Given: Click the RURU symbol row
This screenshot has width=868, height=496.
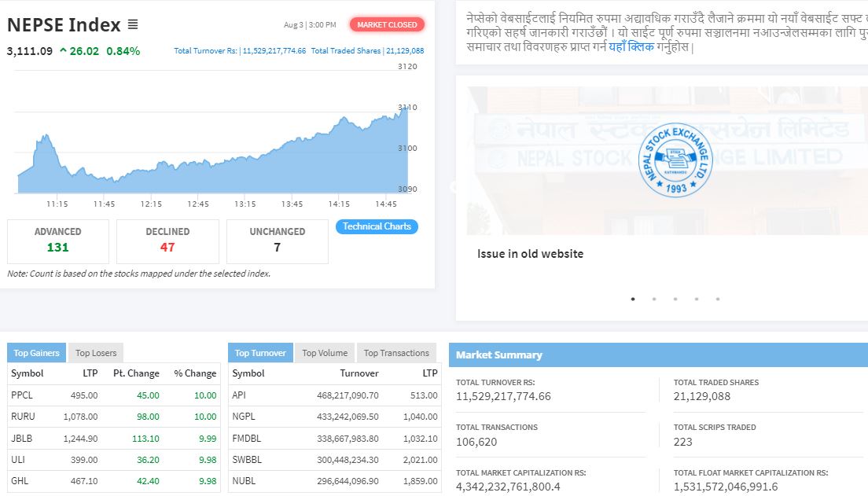Looking at the screenshot, I should 114,417.
